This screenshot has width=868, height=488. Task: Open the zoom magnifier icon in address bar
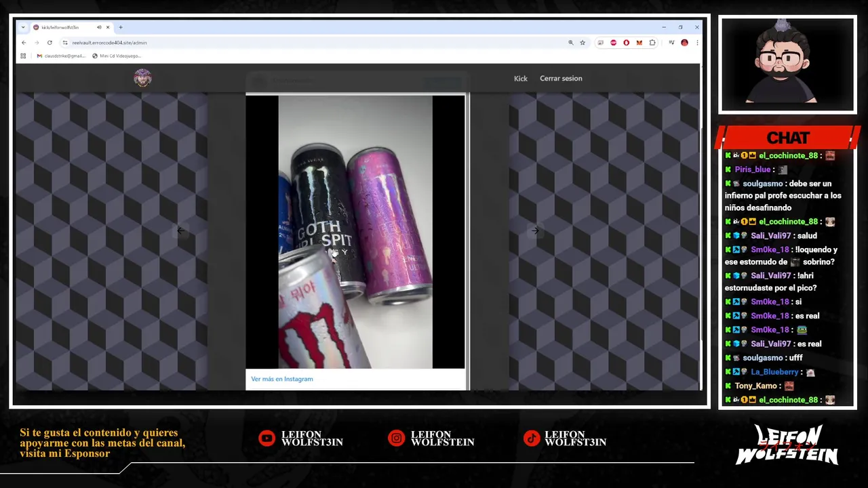point(570,43)
